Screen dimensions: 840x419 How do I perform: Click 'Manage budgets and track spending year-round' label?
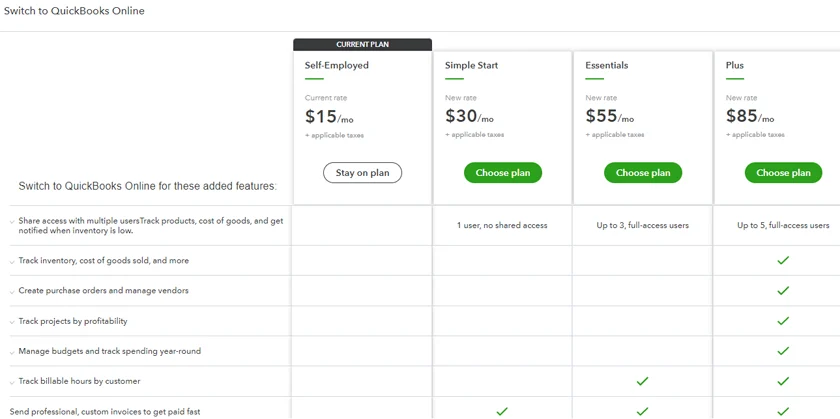[x=110, y=351]
